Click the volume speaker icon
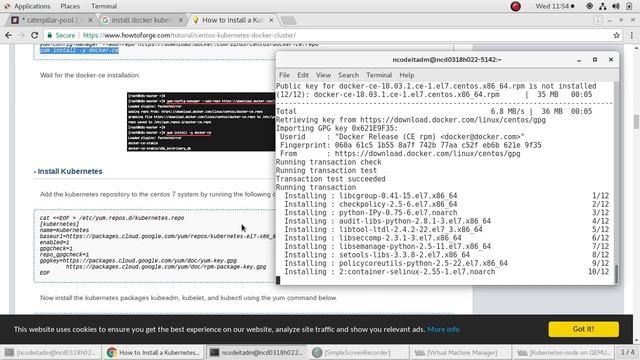 [616, 6]
